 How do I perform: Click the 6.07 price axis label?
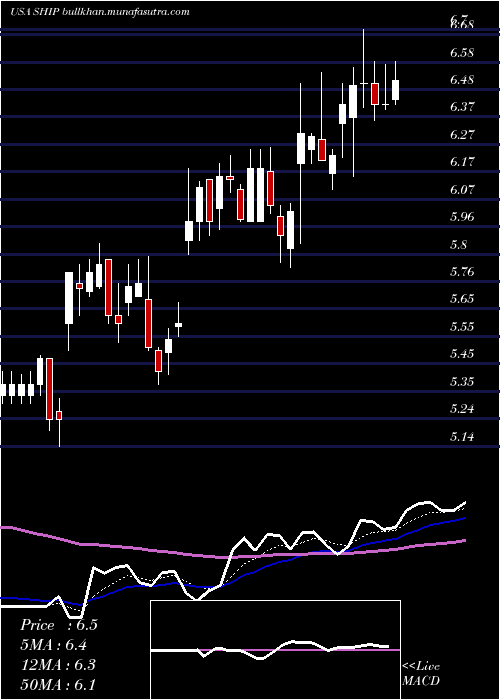pyautogui.click(x=462, y=189)
